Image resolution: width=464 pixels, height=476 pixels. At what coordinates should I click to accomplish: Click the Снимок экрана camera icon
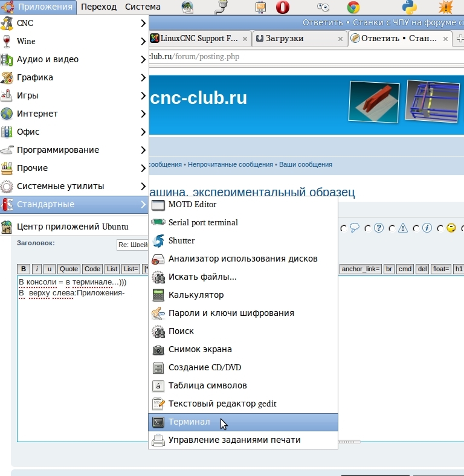[x=158, y=349]
